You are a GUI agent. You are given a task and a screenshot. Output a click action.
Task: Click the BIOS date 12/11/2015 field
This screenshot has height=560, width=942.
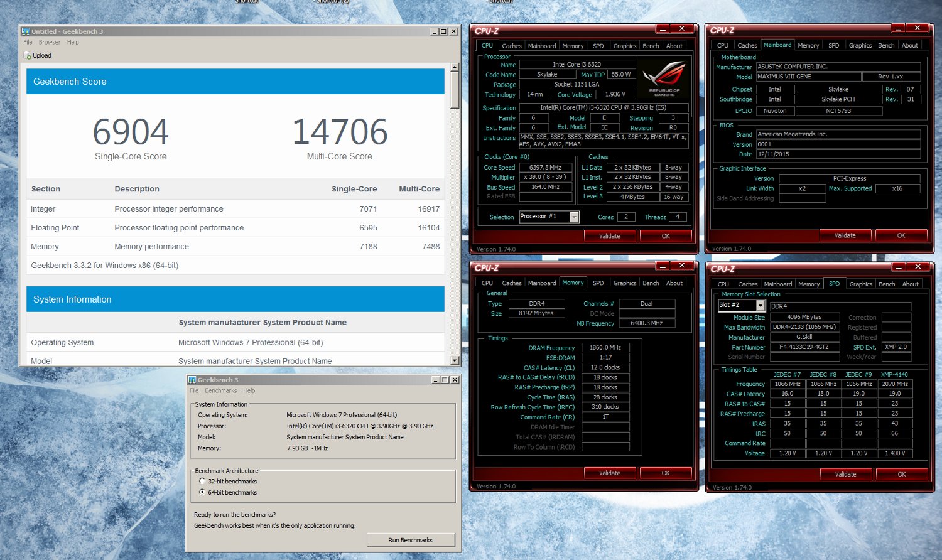coord(838,154)
